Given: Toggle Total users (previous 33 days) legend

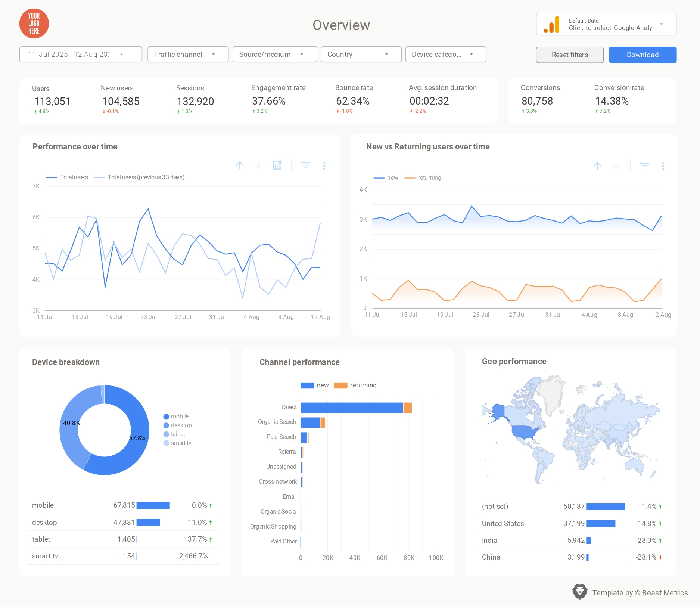Looking at the screenshot, I should [139, 177].
